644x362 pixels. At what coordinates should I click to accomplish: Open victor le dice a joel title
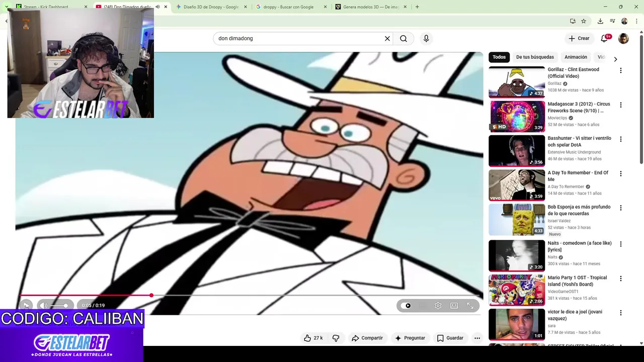575,315
